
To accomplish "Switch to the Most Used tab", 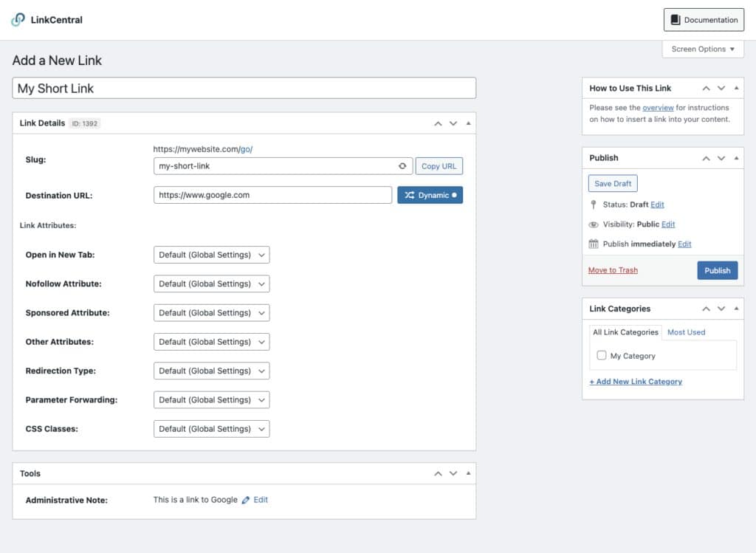I will 686,332.
